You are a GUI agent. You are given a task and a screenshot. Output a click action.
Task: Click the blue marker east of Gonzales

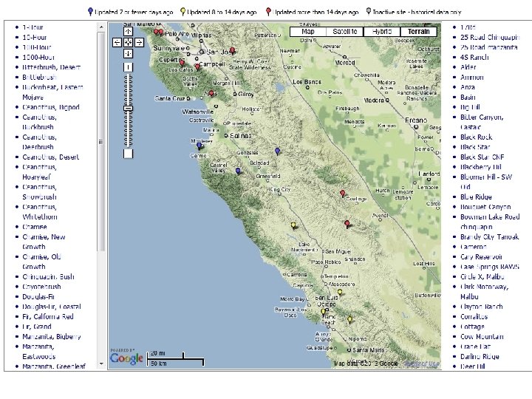pyautogui.click(x=277, y=151)
